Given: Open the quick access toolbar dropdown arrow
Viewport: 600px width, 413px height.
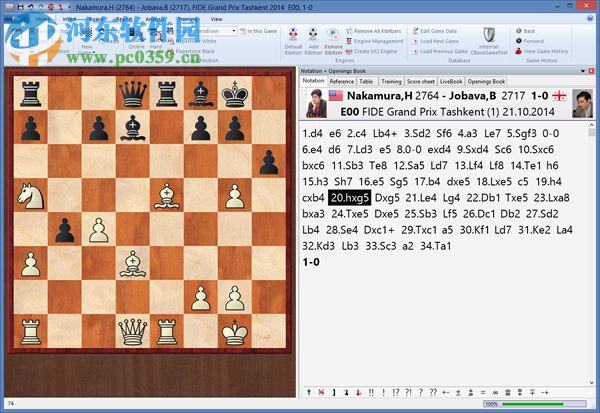Looking at the screenshot, I should pyautogui.click(x=69, y=7).
